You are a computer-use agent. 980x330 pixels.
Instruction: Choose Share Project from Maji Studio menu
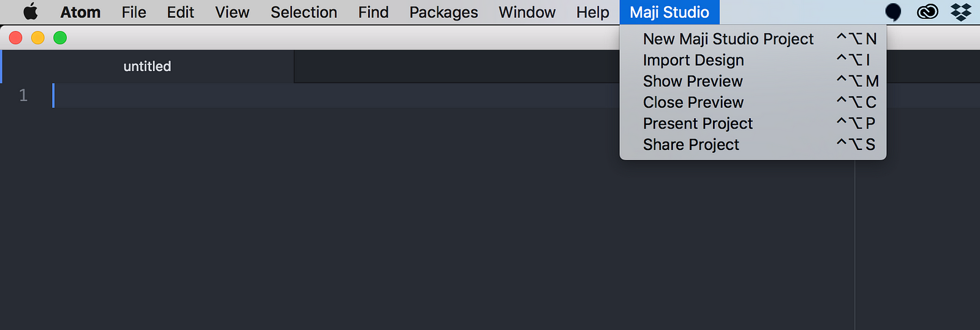tap(753, 144)
